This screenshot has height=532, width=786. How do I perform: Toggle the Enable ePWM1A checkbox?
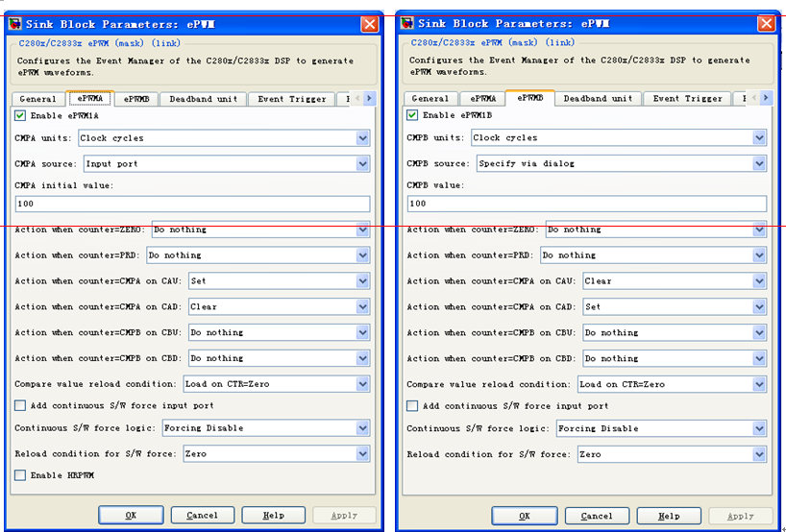(x=20, y=115)
